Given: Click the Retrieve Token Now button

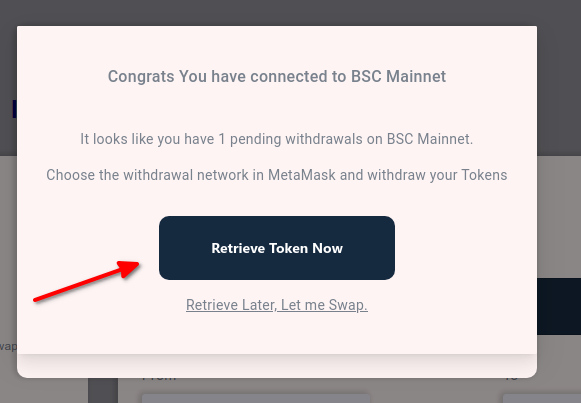Looking at the screenshot, I should coord(277,248).
